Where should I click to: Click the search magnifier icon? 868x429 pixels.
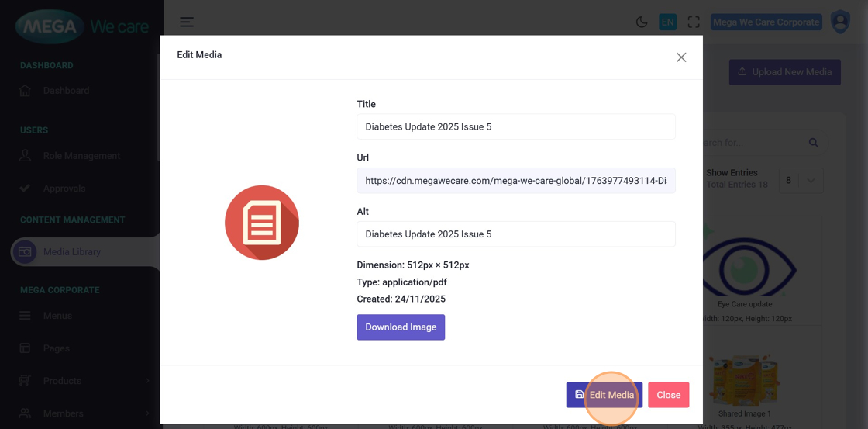coord(813,143)
